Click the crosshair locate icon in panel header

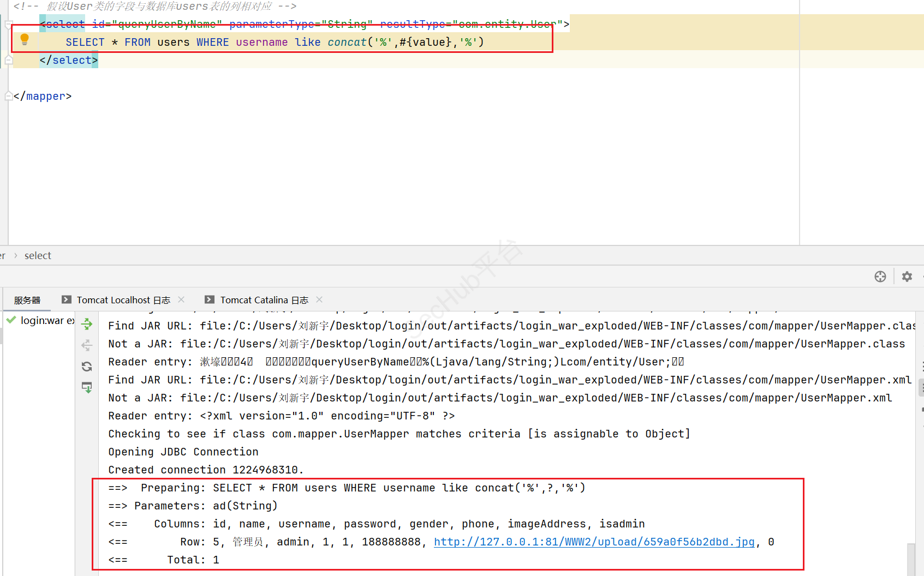pyautogui.click(x=880, y=277)
